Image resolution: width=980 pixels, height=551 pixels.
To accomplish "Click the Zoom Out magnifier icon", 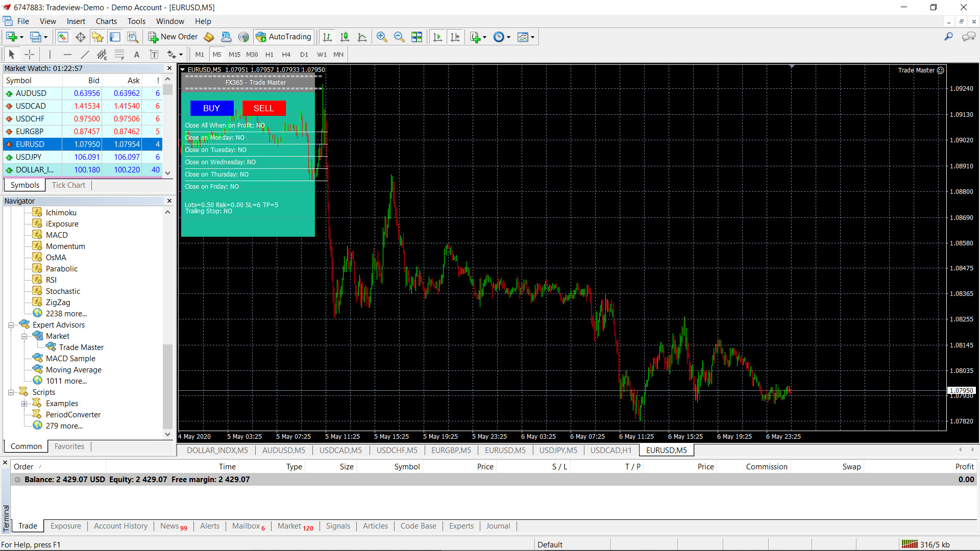I will 399,37.
